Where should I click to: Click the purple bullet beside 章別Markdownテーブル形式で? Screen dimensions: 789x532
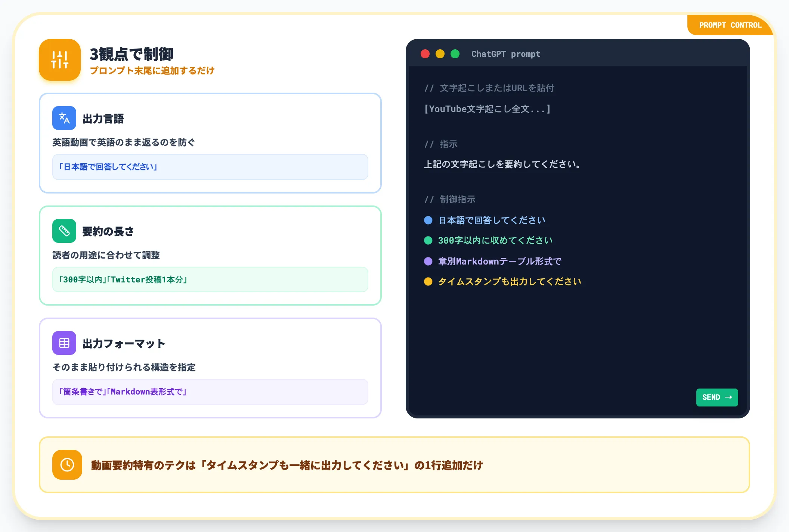[x=428, y=261]
